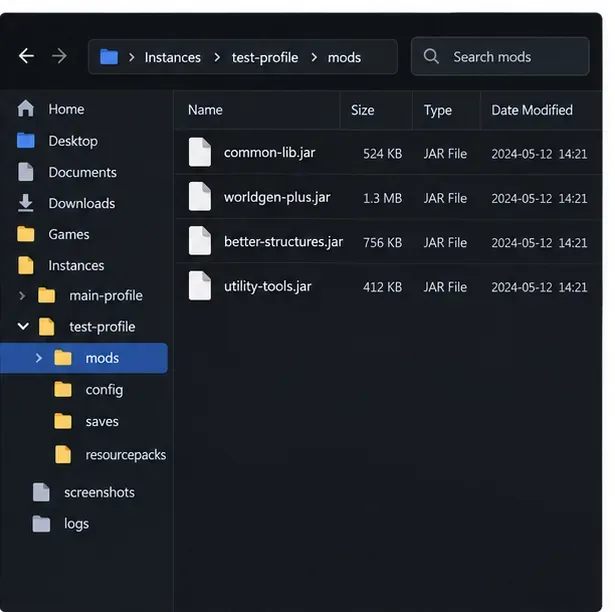Click date modified of utility-tools.jar
The width and height of the screenshot is (615, 612).
coord(539,287)
